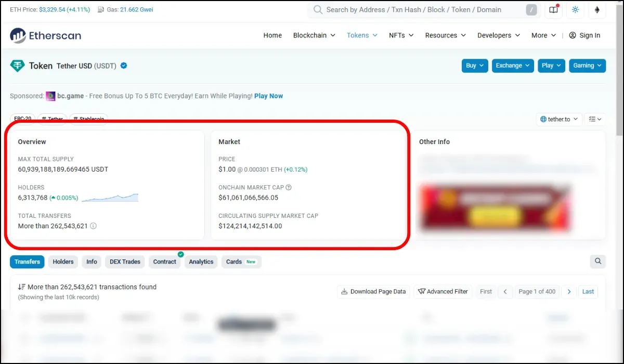
Task: Go to the next page arrow
Action: 569,292
